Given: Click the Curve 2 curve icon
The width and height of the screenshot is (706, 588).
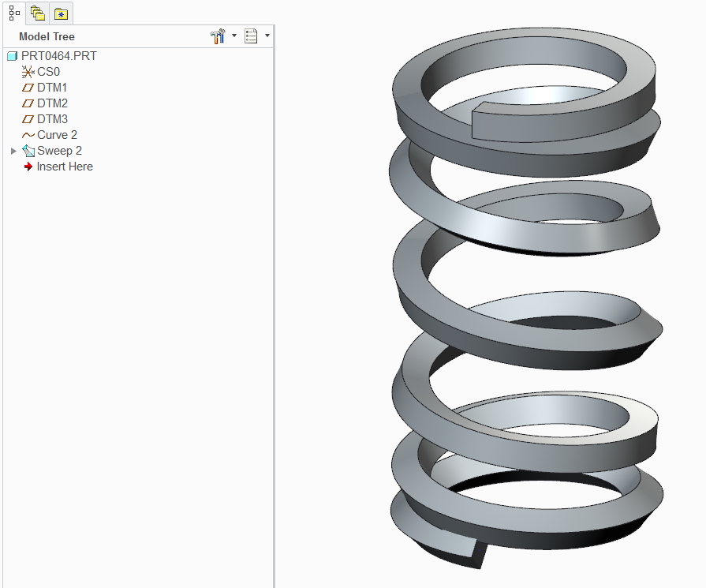Looking at the screenshot, I should (28, 135).
